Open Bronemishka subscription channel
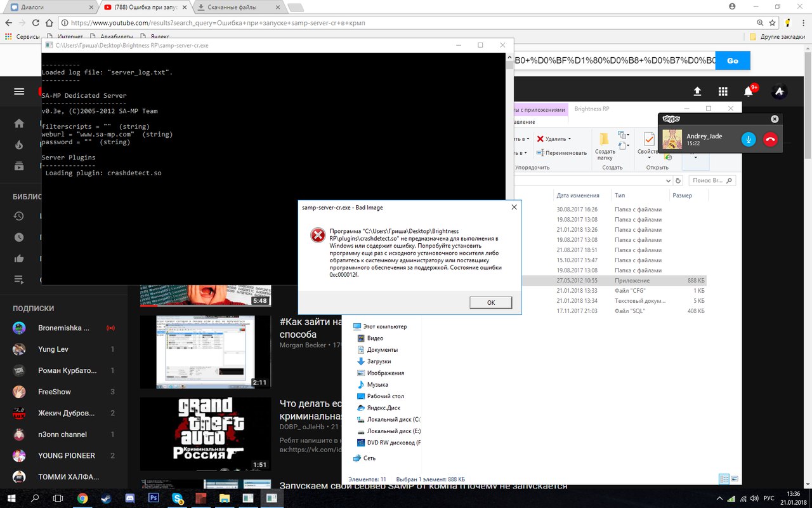Screen dimensions: 812x508 (63, 328)
